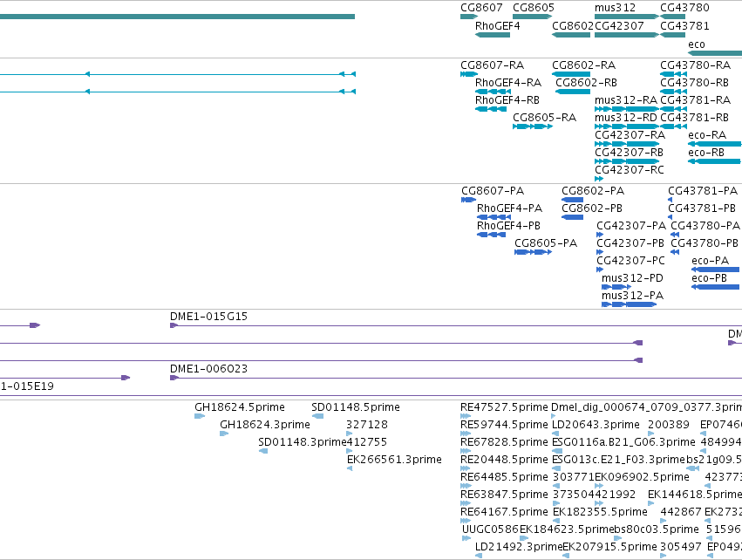
Task: Select transcript mus312-RA
Action: pos(626,100)
